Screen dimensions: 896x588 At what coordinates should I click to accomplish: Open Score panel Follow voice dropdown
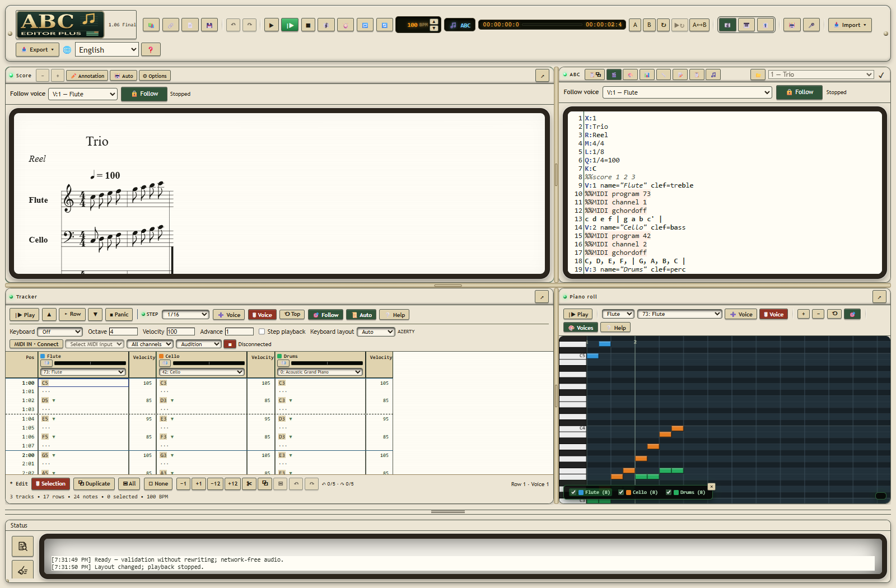click(83, 94)
